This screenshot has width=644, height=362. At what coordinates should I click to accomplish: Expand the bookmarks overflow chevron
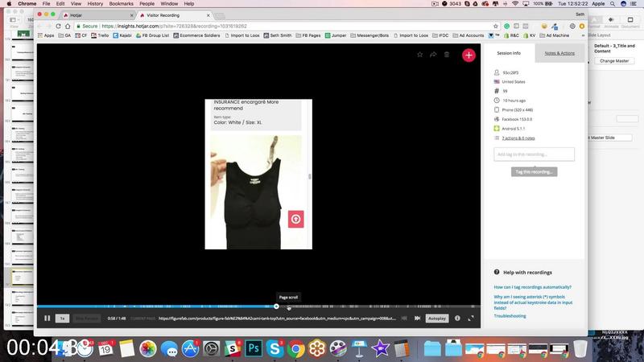582,35
